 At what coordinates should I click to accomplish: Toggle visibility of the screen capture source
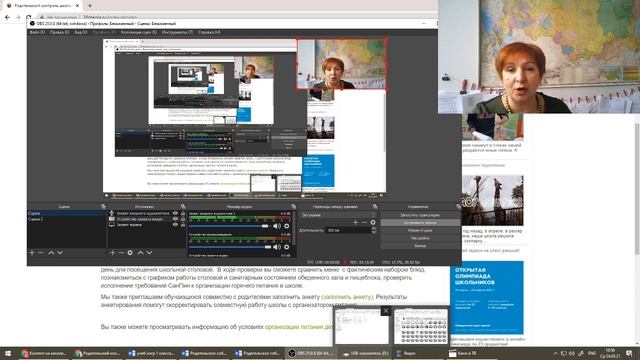pyautogui.click(x=176, y=225)
